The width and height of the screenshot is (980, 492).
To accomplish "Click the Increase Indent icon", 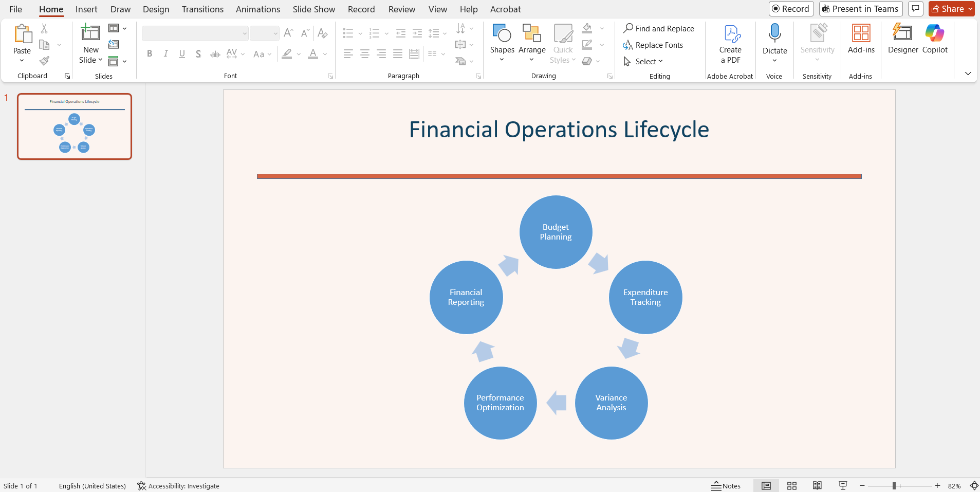I will [x=417, y=33].
